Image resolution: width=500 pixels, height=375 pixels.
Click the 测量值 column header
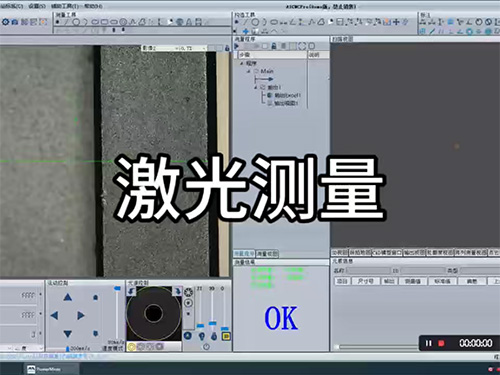point(413,281)
